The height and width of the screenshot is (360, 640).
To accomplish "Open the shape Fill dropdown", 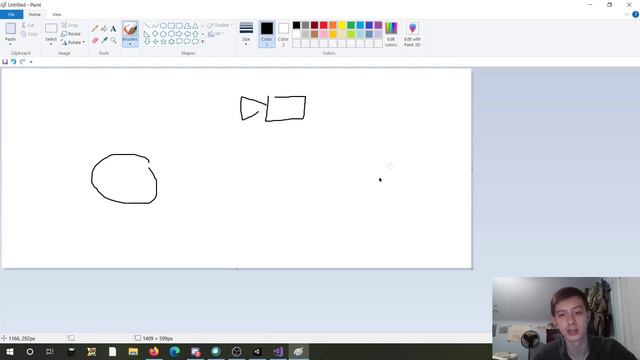I will [x=216, y=34].
